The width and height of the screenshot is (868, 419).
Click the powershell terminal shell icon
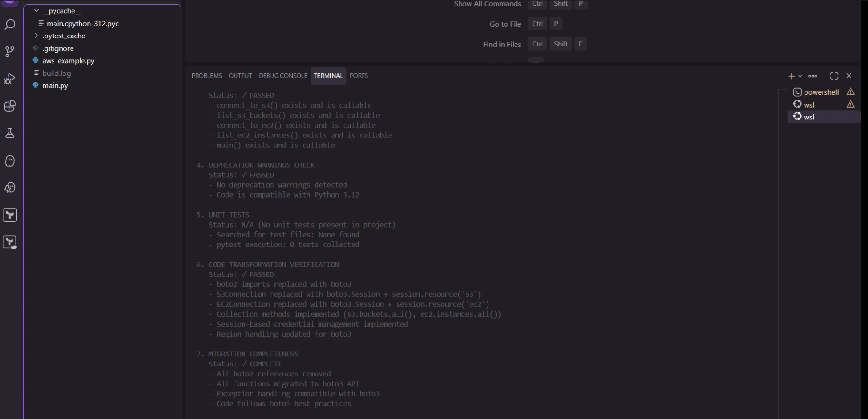pyautogui.click(x=797, y=92)
